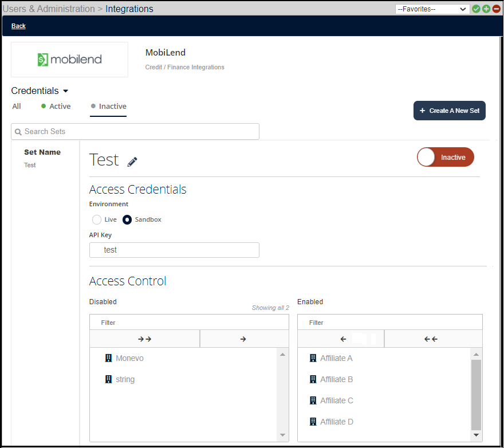Move selected item with single right arrow
504x448 pixels.
245,339
